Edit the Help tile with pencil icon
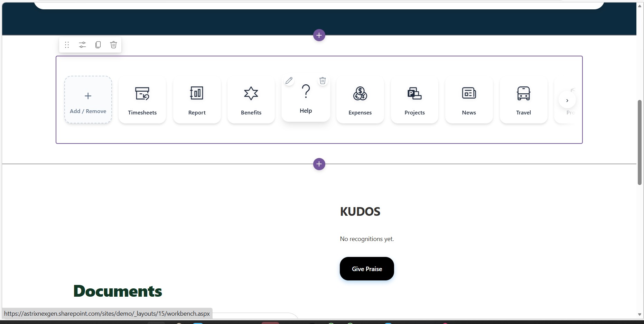Screen dimensions: 644x324 [289, 81]
